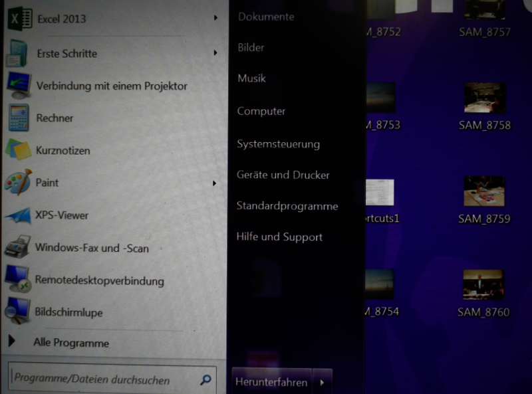Click the Erste Schritte icon
This screenshot has width=532, height=394.
pyautogui.click(x=17, y=53)
